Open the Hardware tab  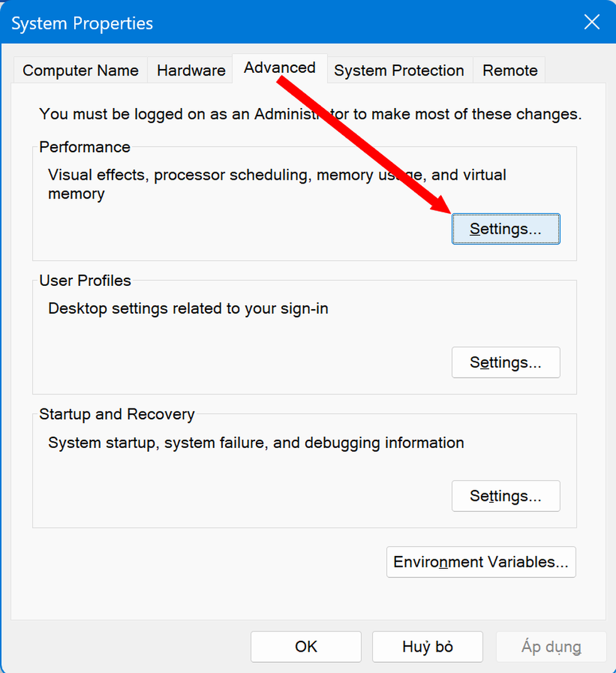click(x=191, y=70)
